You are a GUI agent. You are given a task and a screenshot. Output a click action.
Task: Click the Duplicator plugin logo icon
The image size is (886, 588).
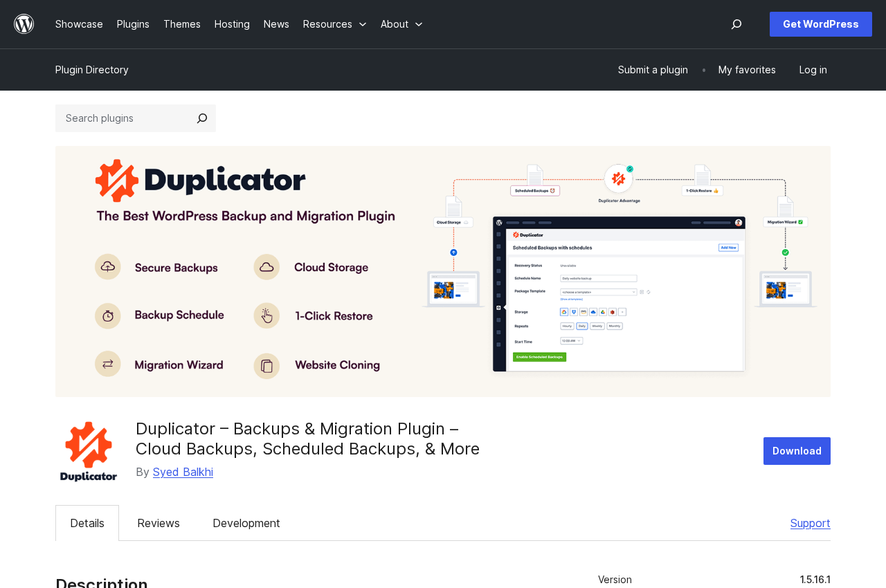88,451
